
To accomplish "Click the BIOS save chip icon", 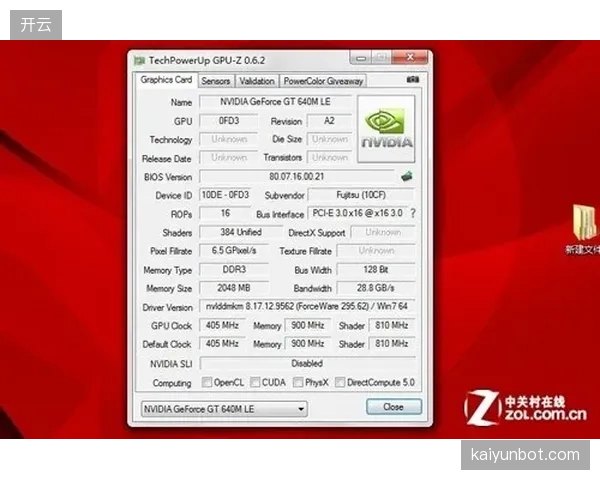I will tap(406, 176).
